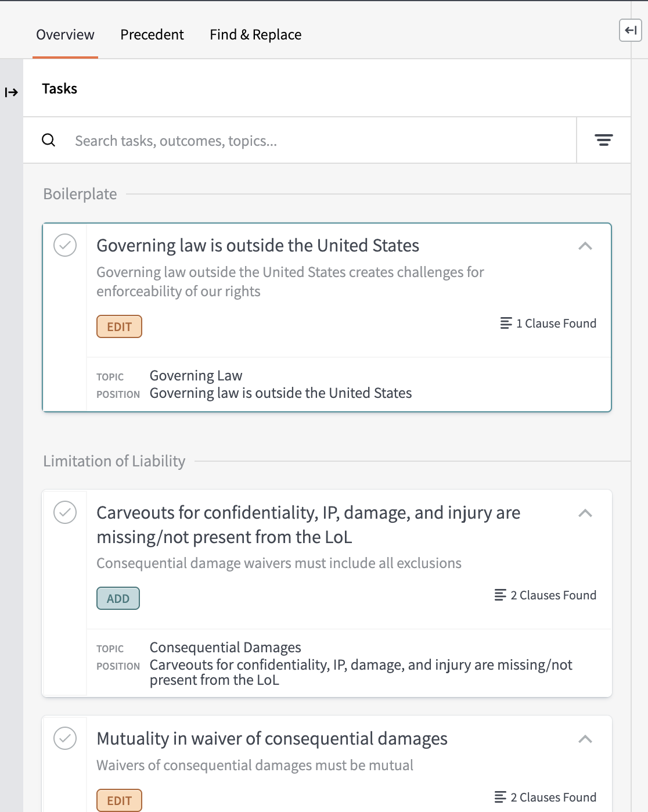Click ADD button on Carveouts task

pyautogui.click(x=118, y=598)
